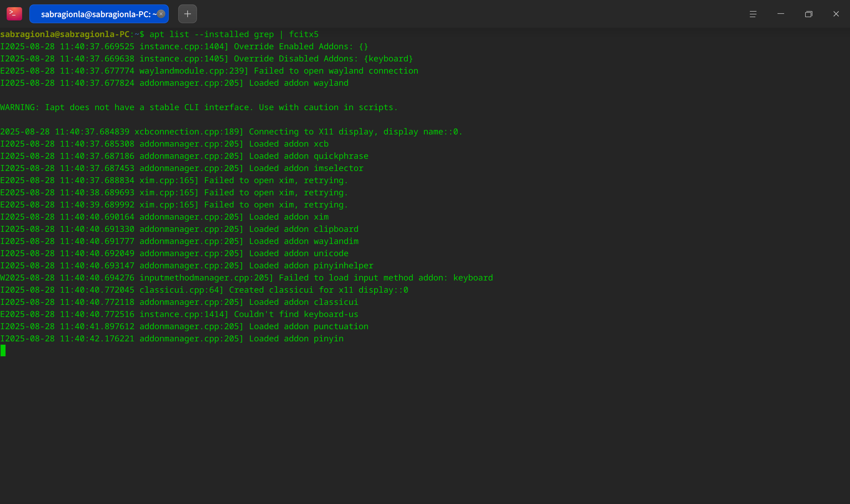This screenshot has width=850, height=504.
Task: Close the terminal window
Action: 836,14
